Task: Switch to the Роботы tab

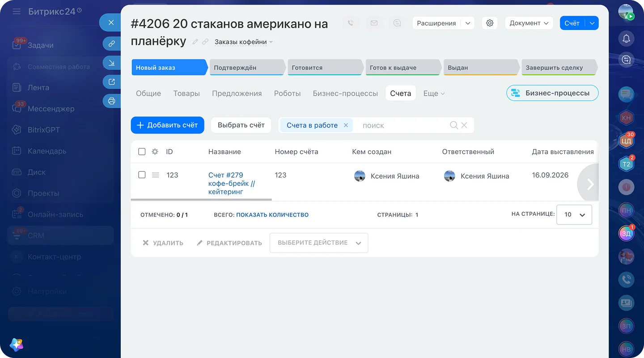Action: (x=287, y=94)
